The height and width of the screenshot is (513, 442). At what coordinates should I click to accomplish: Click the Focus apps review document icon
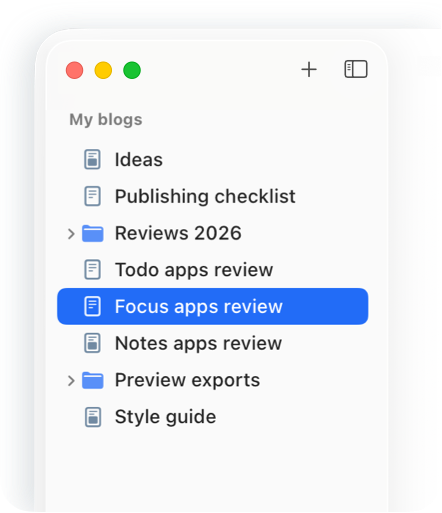point(92,306)
